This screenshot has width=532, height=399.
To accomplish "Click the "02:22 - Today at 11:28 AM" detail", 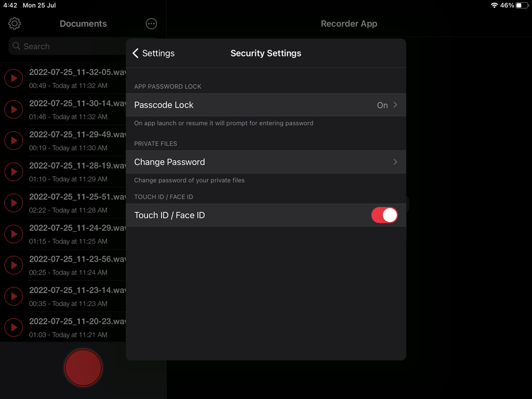I will coord(68,210).
